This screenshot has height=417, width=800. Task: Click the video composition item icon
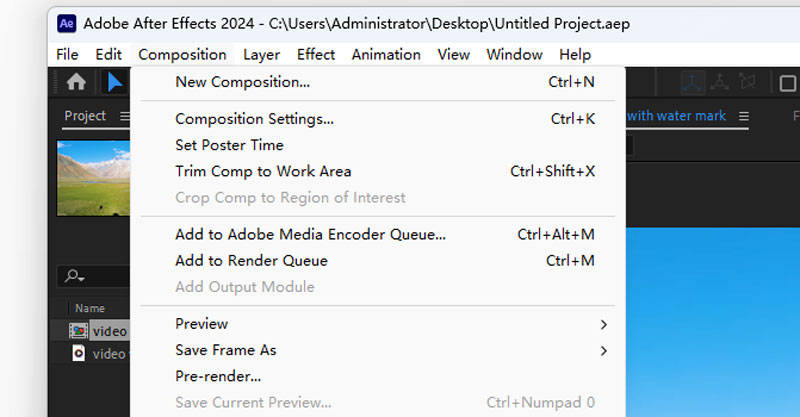[x=78, y=331]
